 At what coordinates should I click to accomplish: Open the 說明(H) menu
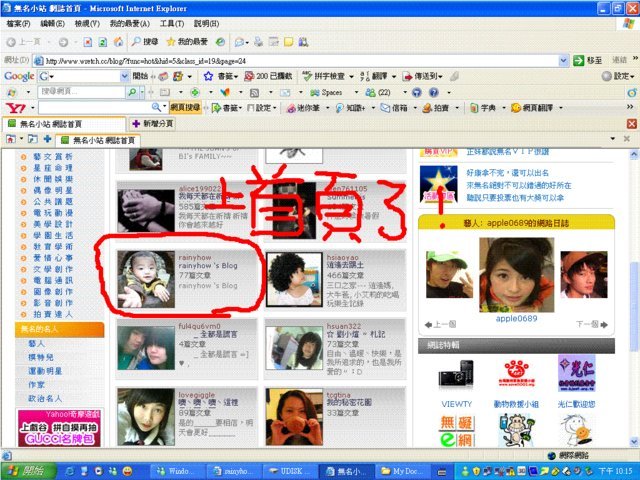(206, 24)
